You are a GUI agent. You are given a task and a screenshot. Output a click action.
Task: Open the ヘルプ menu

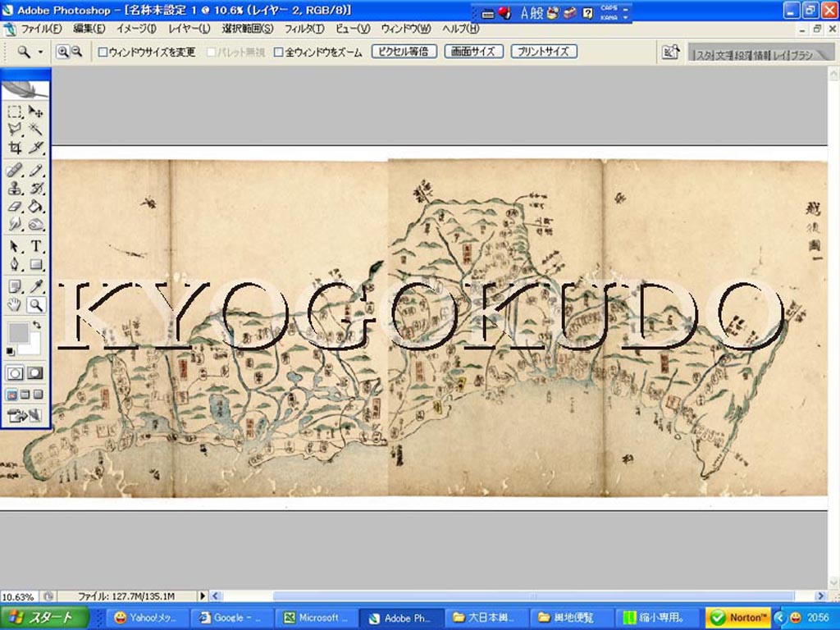tap(461, 29)
